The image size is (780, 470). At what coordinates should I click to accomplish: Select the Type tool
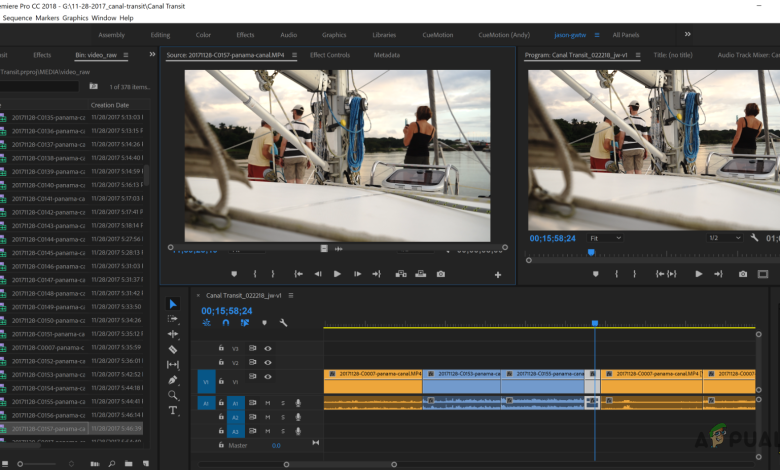pos(172,410)
